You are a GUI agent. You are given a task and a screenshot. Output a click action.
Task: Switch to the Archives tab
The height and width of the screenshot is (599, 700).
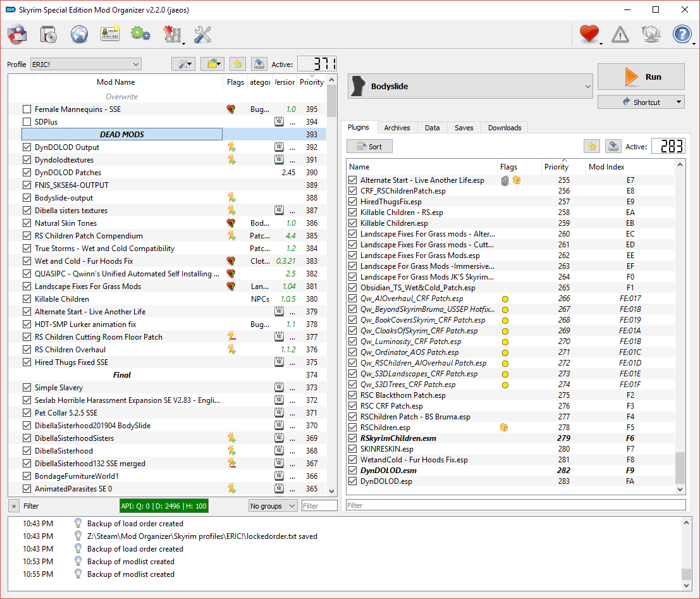click(397, 128)
